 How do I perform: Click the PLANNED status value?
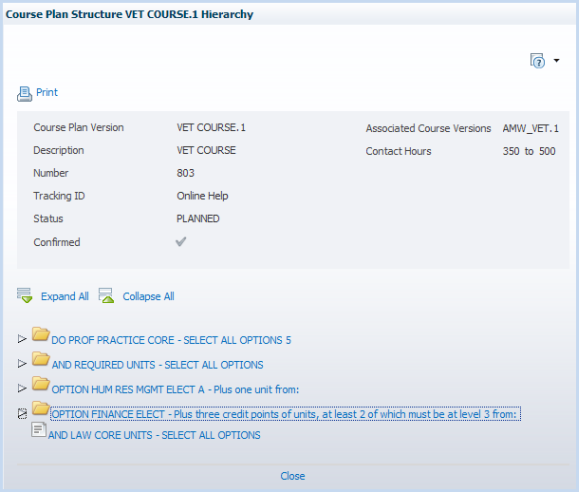click(x=198, y=219)
